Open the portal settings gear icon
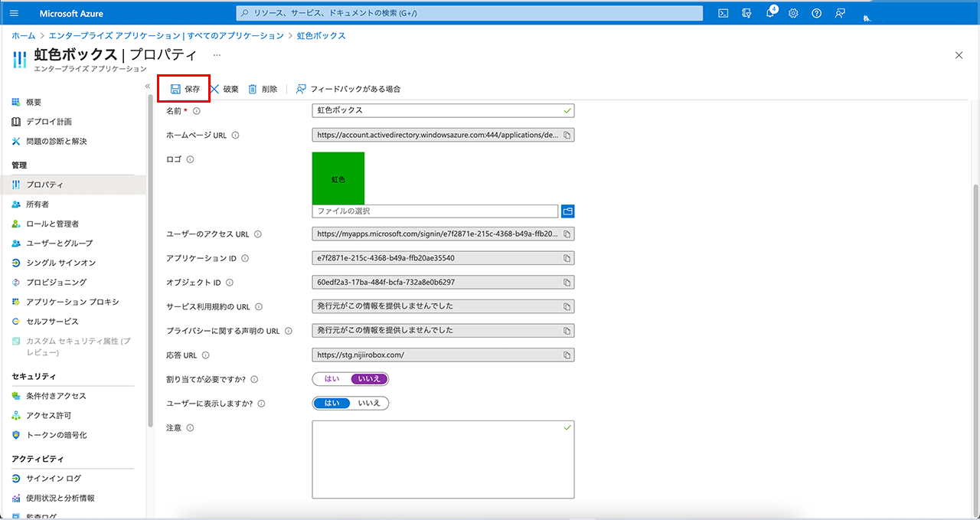 tap(793, 13)
